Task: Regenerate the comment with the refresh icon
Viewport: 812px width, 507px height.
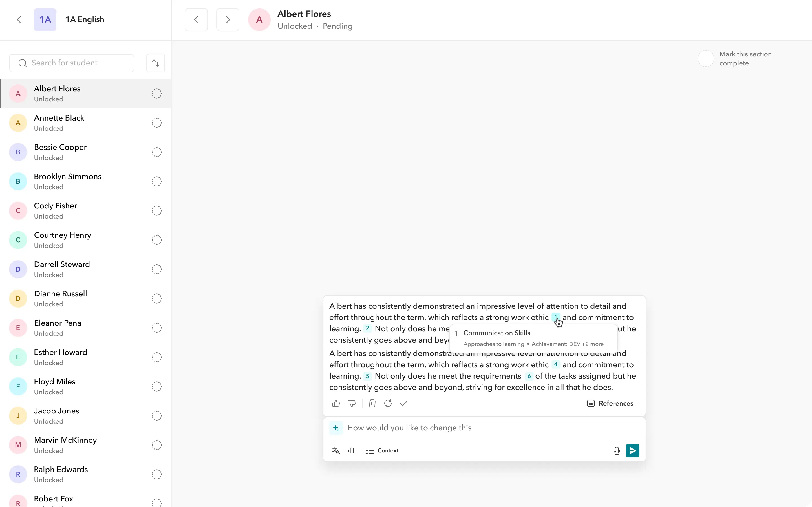Action: click(x=388, y=403)
